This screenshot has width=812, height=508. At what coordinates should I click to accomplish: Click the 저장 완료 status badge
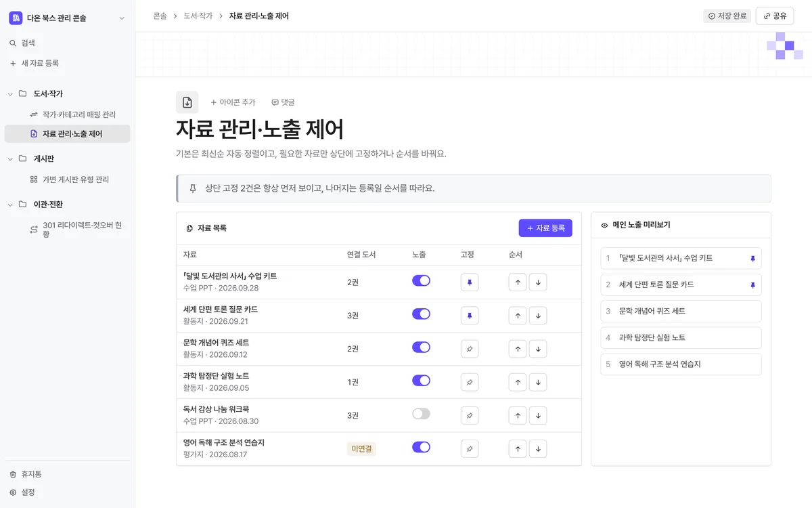[x=727, y=16]
